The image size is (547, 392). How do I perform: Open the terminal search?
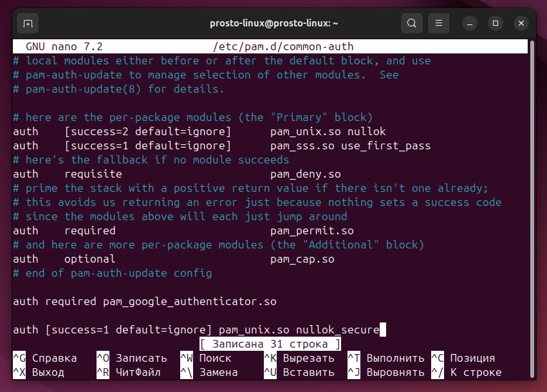click(412, 23)
